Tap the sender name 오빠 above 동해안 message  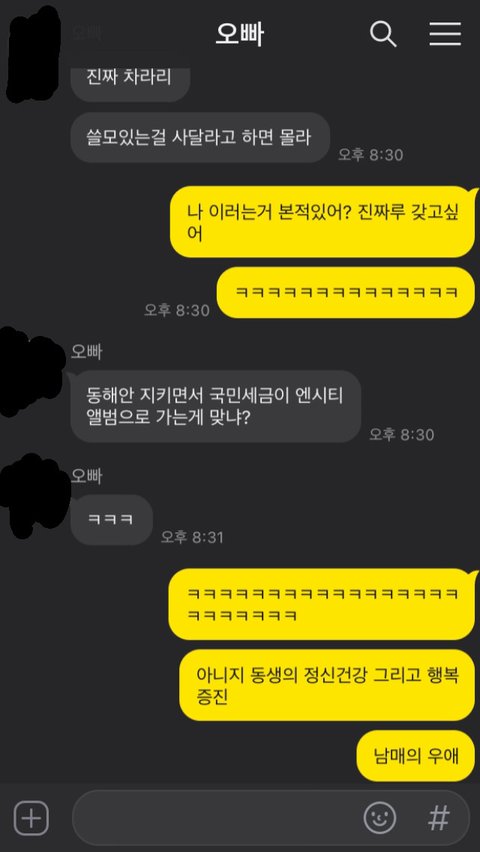coord(86,352)
